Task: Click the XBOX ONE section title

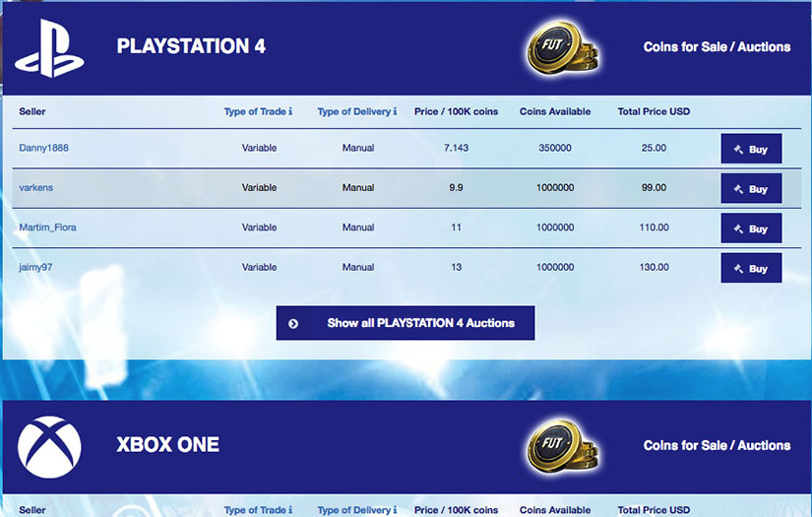Action: point(167,444)
